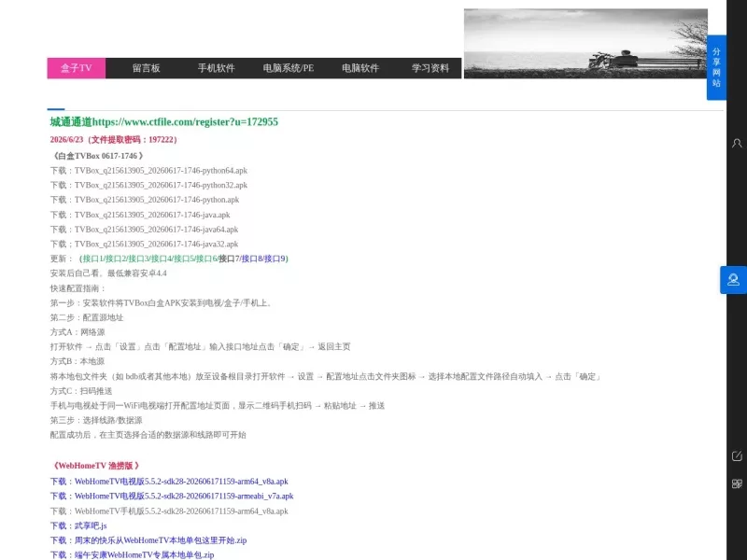The height and width of the screenshot is (560, 747).
Task: Click the 配置成功后 instruction line
Action: coord(148,435)
